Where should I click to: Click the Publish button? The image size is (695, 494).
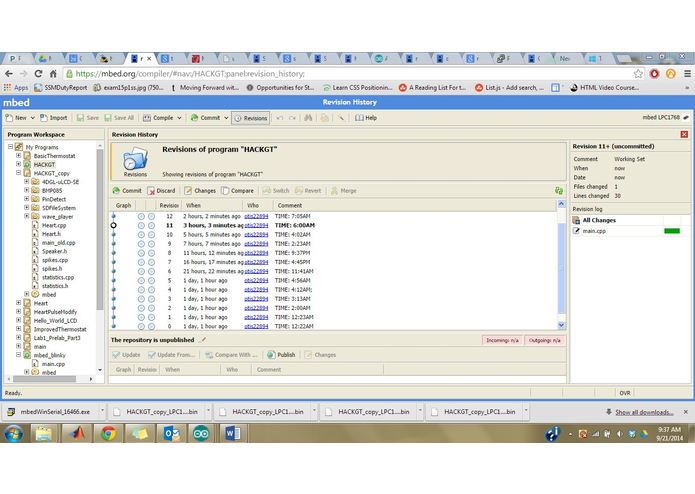[281, 355]
